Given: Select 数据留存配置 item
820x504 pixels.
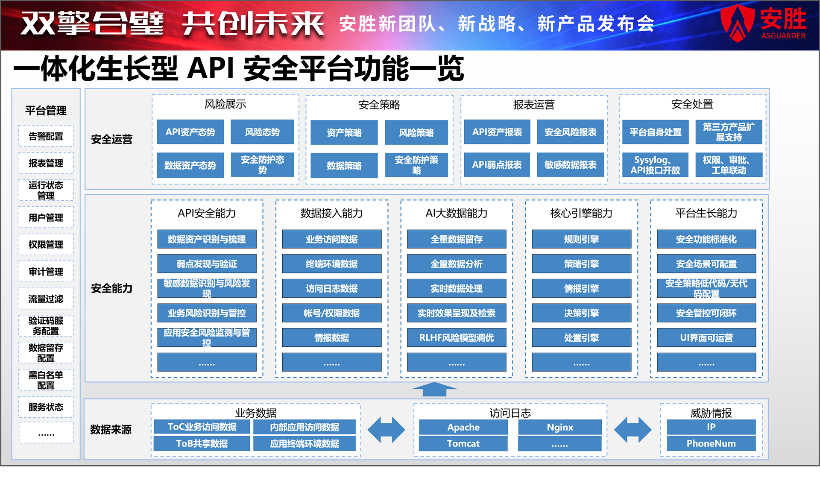Looking at the screenshot, I should 46,353.
